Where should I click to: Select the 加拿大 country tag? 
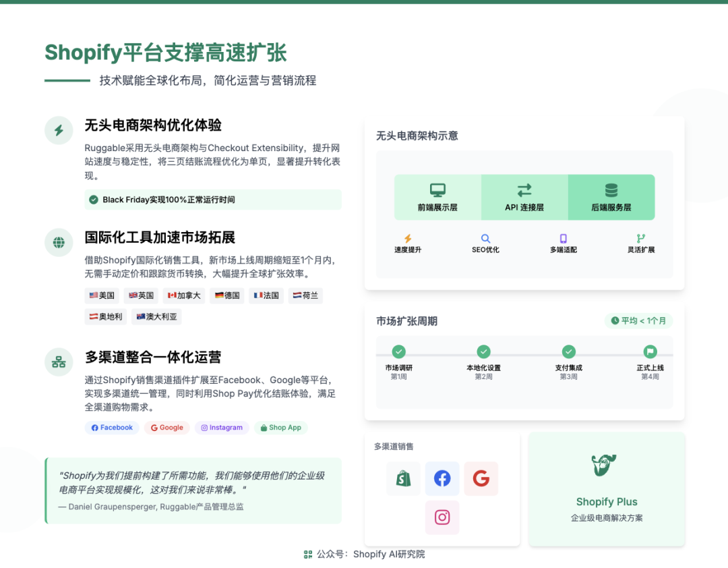click(x=184, y=295)
